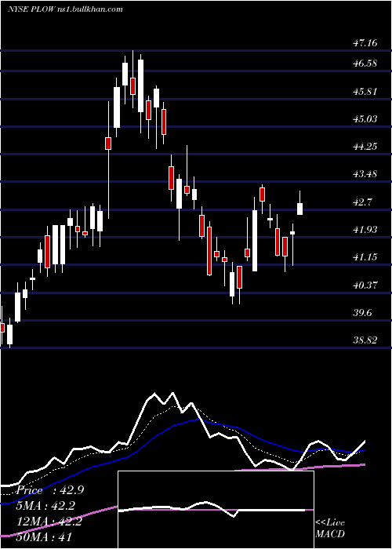This screenshot has width=392, height=549.
Task: Click the 12MA : 42.2 readout
Action: [x=50, y=522]
